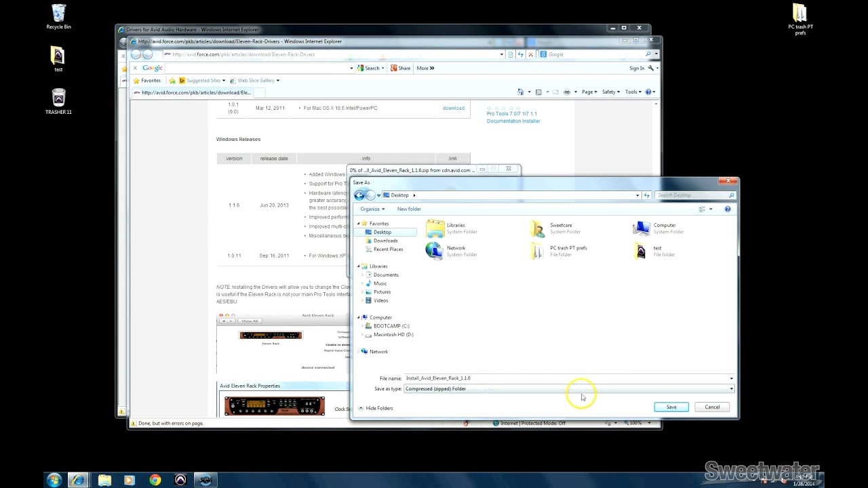
Task: Click help icon in Save As dialog
Action: 728,209
